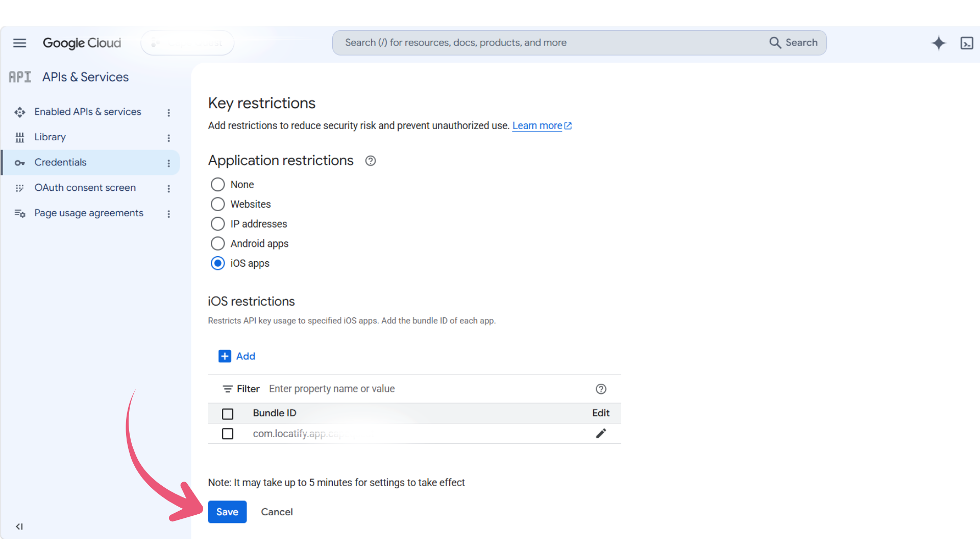The image size is (980, 551).
Task: Click the API icon beside APIs & Services
Action: [x=20, y=77]
